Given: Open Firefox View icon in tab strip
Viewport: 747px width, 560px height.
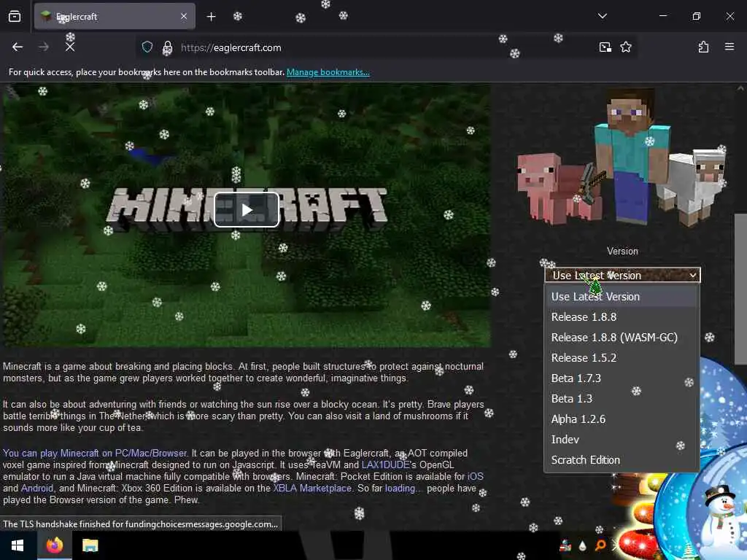Looking at the screenshot, I should tap(15, 17).
